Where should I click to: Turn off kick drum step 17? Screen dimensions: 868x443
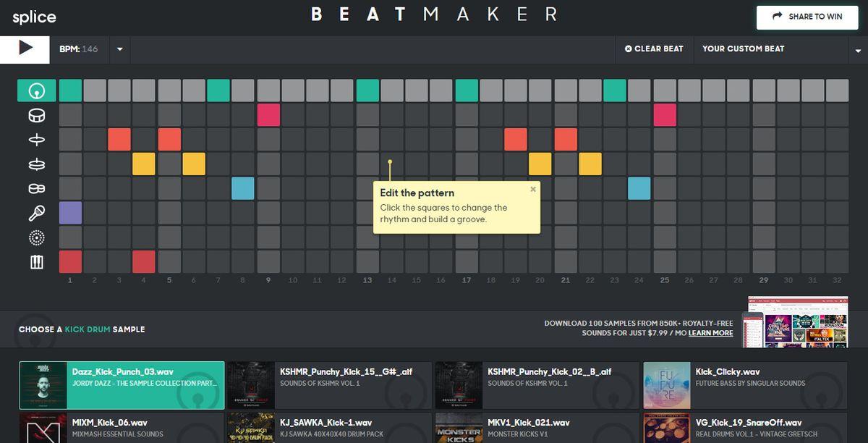pyautogui.click(x=467, y=90)
